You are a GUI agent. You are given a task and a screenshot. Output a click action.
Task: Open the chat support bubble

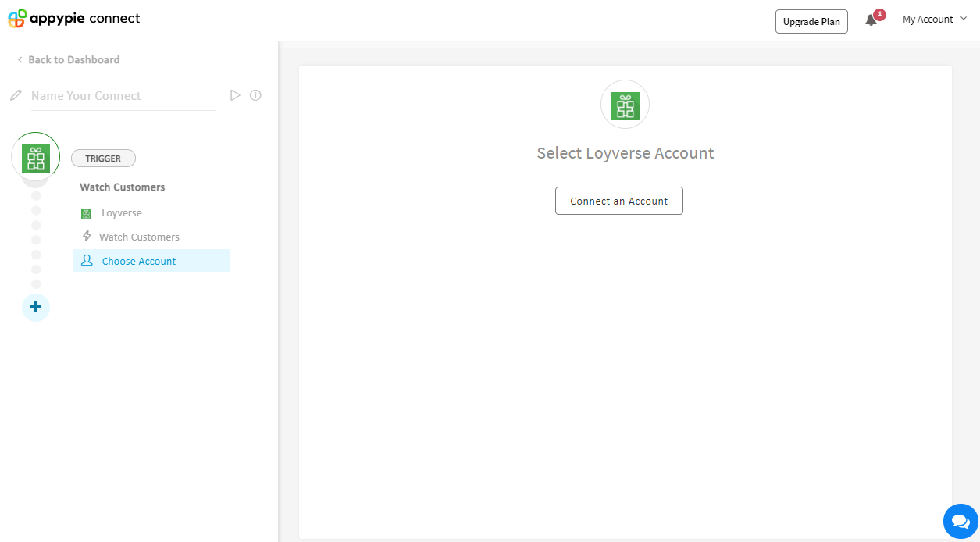(960, 521)
